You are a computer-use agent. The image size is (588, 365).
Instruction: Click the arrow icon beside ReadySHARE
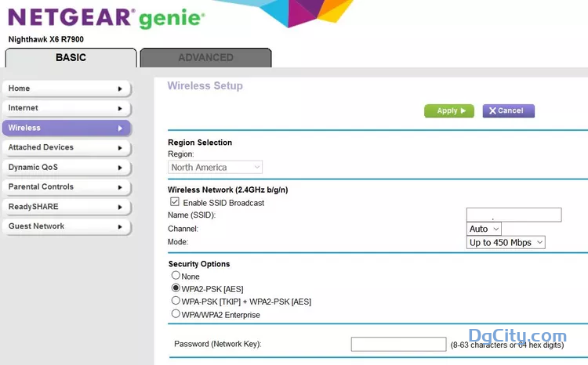tap(120, 207)
